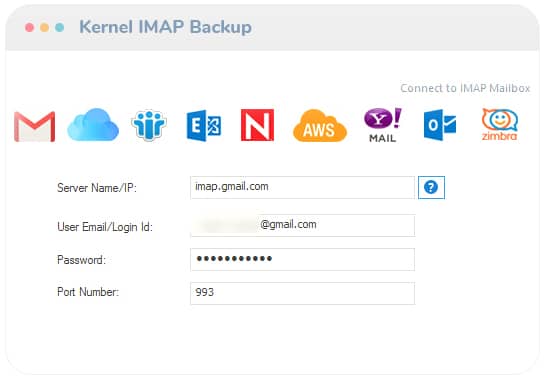Image resolution: width=545 pixels, height=380 pixels.
Task: Click the Server Name/IP label
Action: [x=97, y=188]
